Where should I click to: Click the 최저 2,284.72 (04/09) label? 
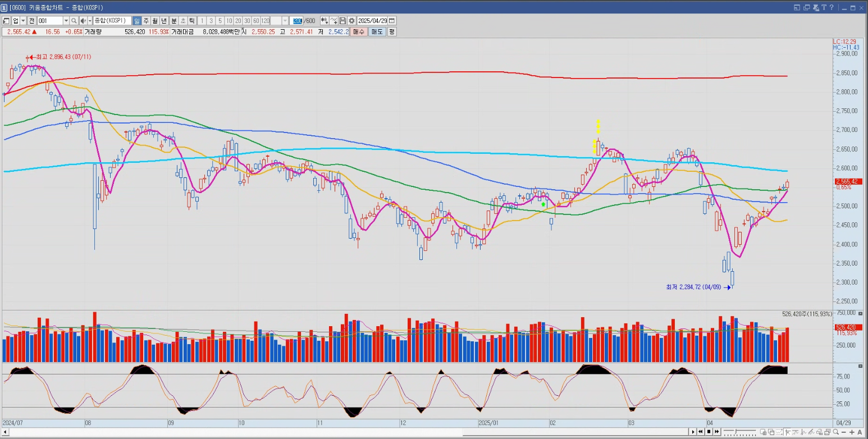point(693,287)
